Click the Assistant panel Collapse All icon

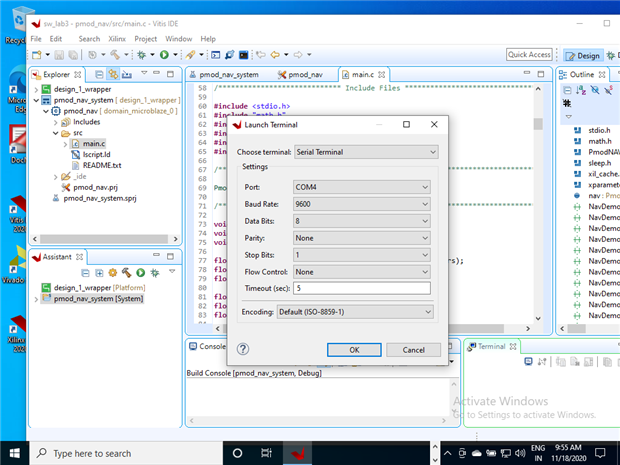point(85,273)
